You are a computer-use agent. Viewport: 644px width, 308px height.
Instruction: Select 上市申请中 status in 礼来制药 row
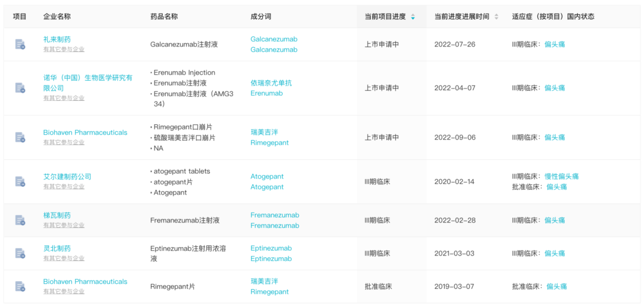coord(382,44)
